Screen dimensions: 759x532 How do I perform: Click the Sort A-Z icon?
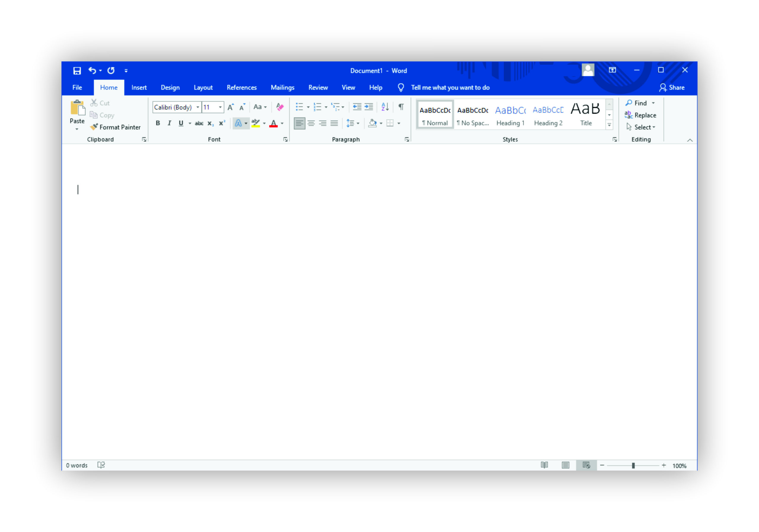pyautogui.click(x=385, y=107)
